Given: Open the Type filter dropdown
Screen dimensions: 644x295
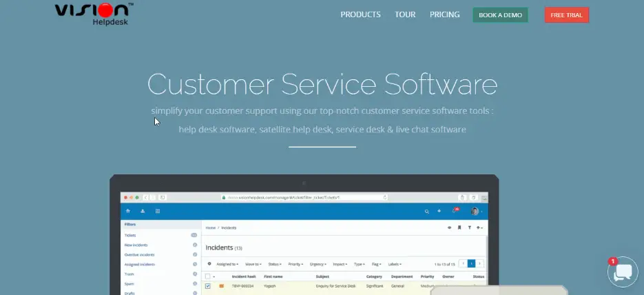Looking at the screenshot, I should pyautogui.click(x=360, y=264).
